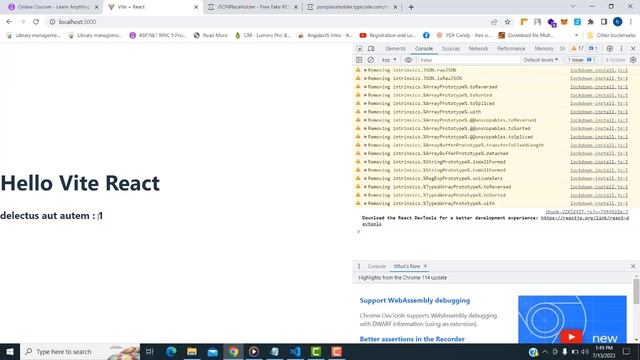Toggle the device toolbar in DevTools
The image size is (640, 360).
pyautogui.click(x=371, y=49)
